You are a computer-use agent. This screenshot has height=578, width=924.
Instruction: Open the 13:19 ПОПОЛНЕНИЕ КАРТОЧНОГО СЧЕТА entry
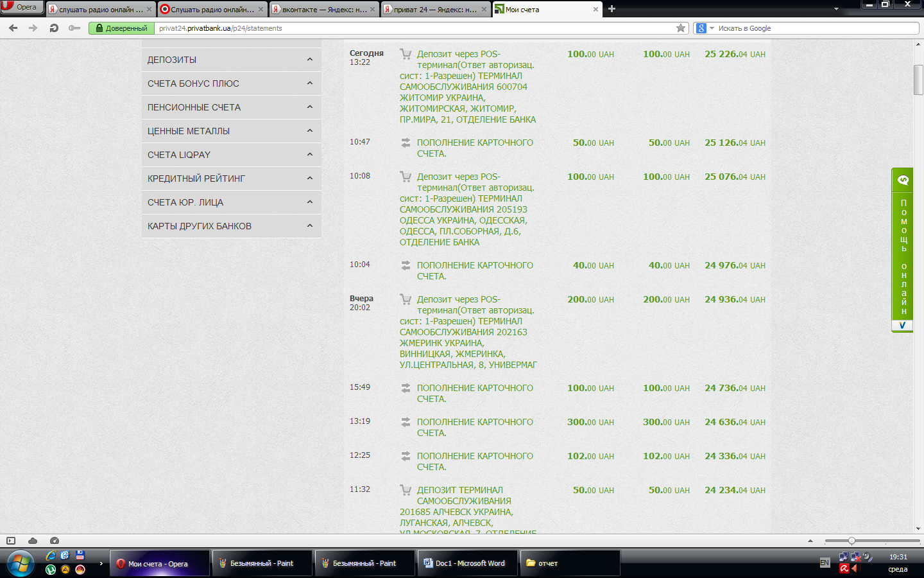click(475, 427)
